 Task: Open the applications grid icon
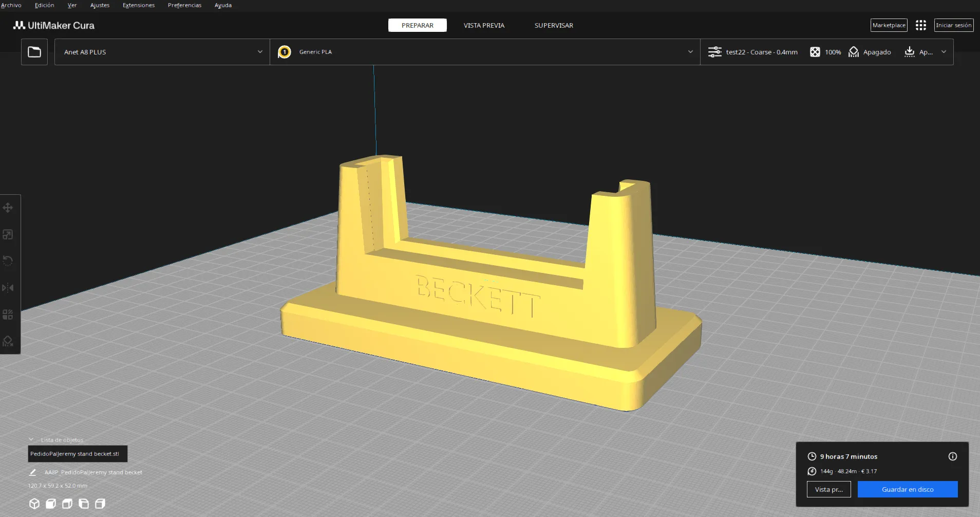(x=921, y=25)
